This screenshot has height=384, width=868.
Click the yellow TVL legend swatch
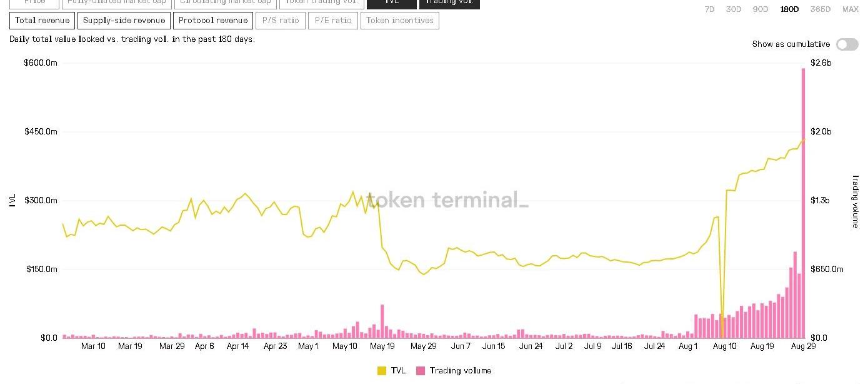pyautogui.click(x=382, y=371)
